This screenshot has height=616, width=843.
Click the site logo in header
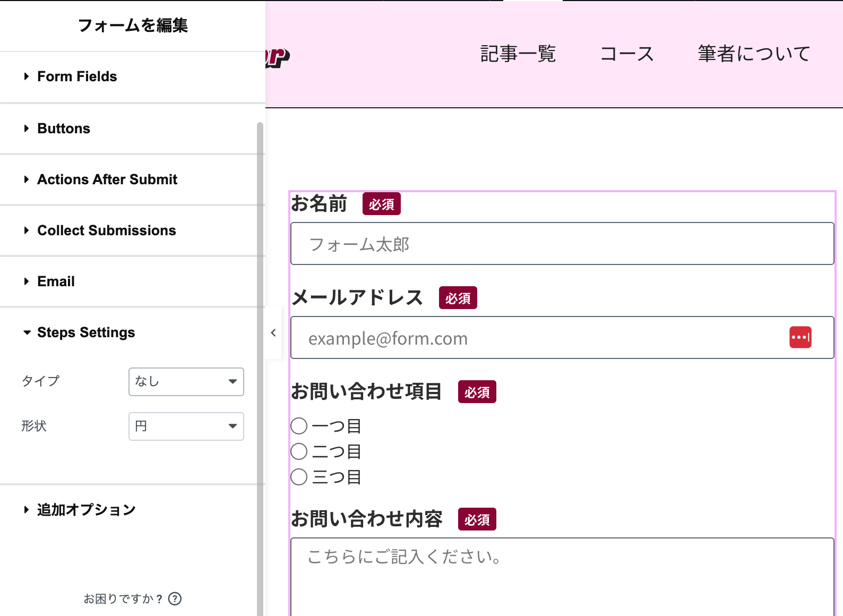point(277,57)
